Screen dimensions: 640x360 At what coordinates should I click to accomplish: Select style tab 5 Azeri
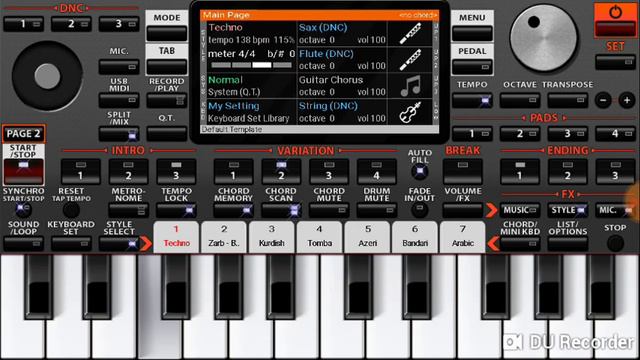(x=367, y=237)
